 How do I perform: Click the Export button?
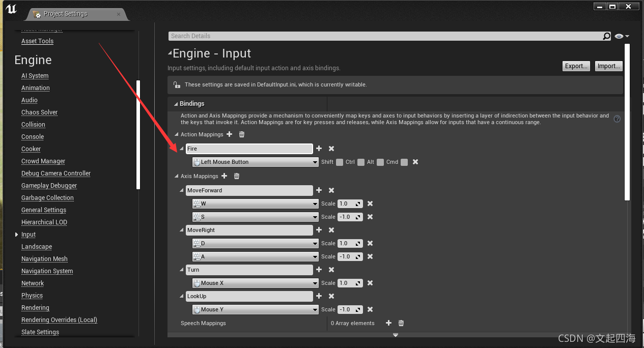[576, 66]
